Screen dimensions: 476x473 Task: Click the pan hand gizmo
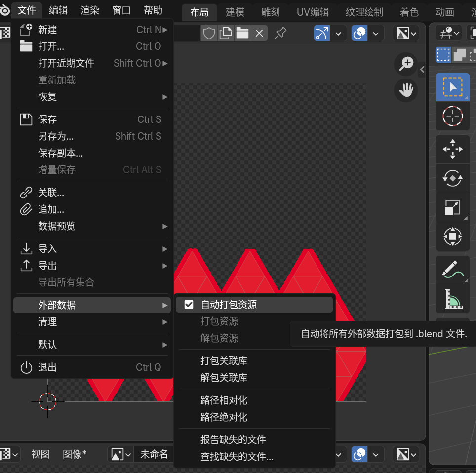406,90
